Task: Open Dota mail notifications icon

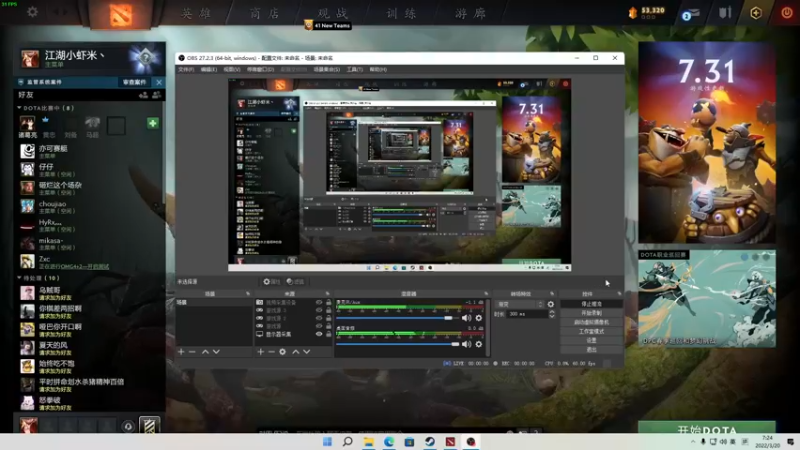Action: pos(690,13)
